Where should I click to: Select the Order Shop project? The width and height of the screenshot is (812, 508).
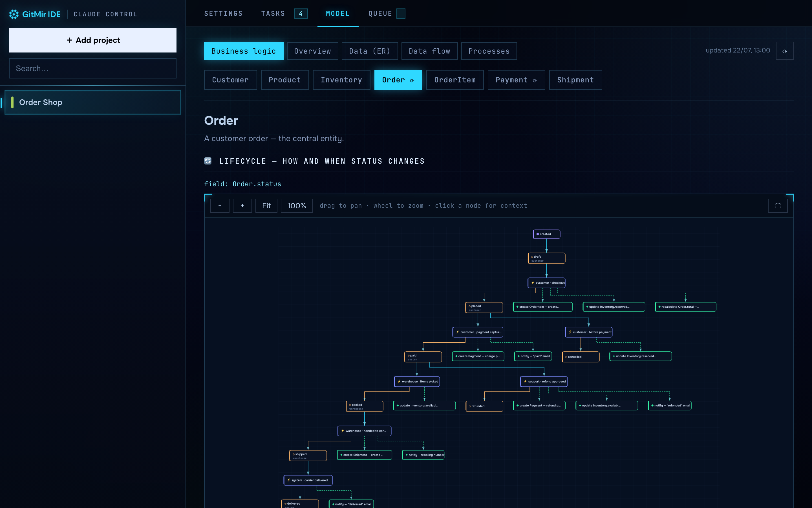[92, 102]
